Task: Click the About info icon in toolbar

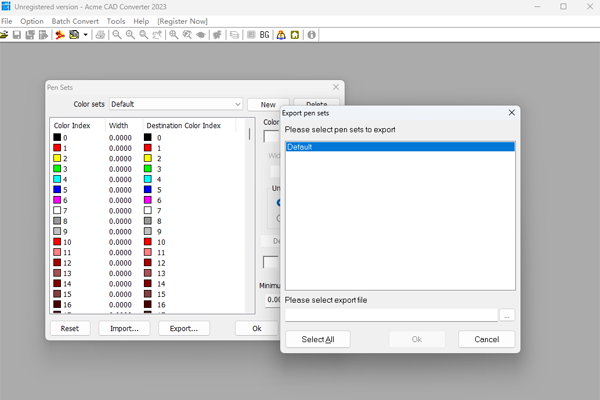Action: coord(311,34)
